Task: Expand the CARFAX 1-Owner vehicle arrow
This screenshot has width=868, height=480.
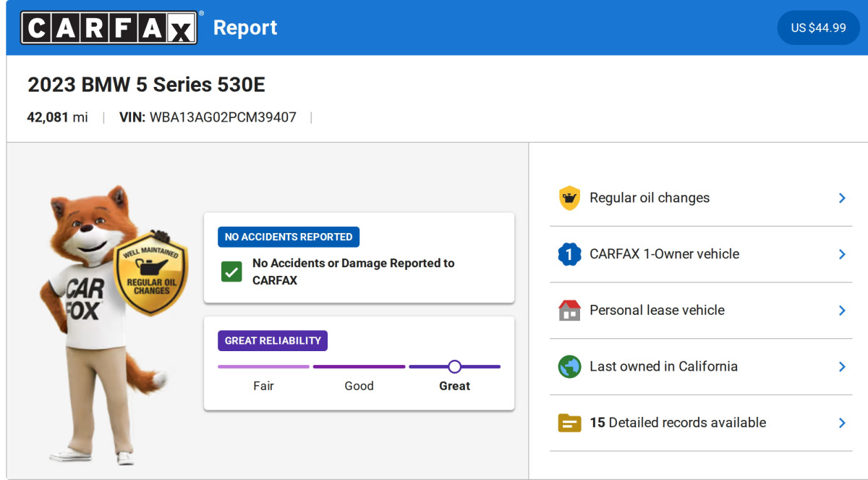Action: click(842, 254)
